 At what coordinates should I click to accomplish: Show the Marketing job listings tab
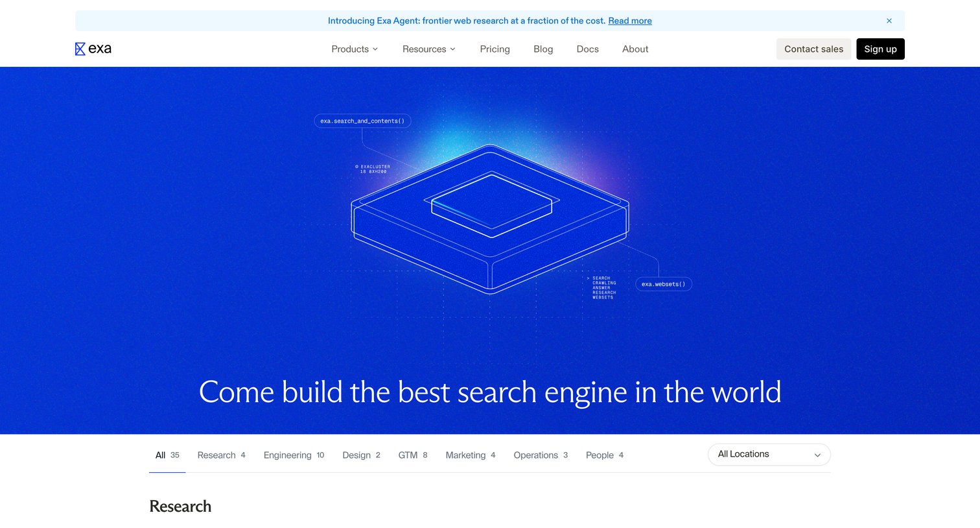(471, 455)
